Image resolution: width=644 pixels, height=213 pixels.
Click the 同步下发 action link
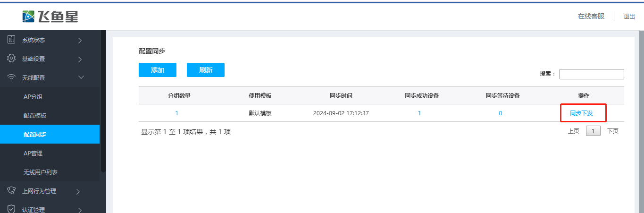[581, 113]
